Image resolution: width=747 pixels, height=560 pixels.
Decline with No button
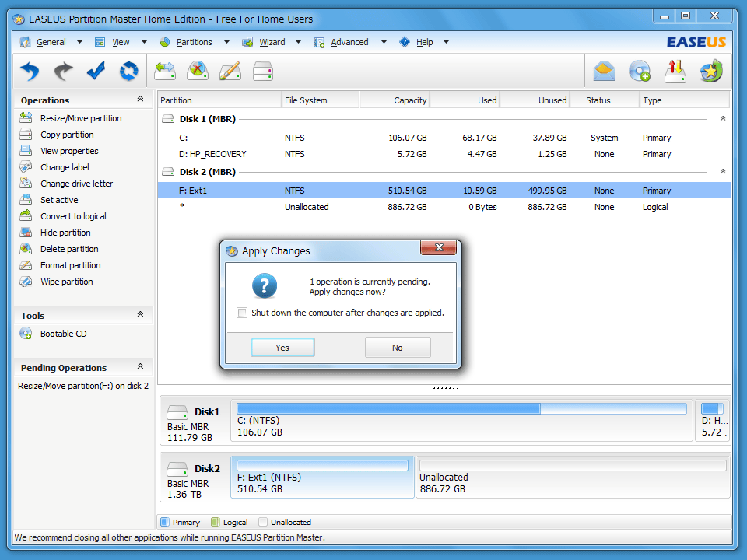click(x=398, y=348)
